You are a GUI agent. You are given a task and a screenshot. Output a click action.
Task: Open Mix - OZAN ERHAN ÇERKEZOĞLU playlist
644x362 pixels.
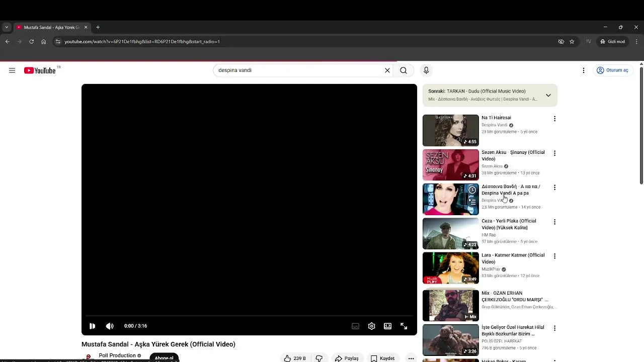coord(515,296)
